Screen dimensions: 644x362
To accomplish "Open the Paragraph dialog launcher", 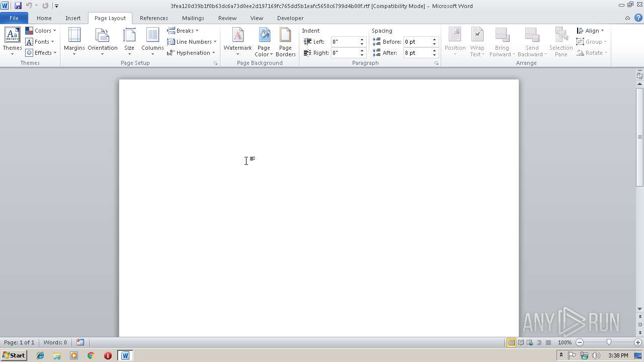I will [x=436, y=63].
